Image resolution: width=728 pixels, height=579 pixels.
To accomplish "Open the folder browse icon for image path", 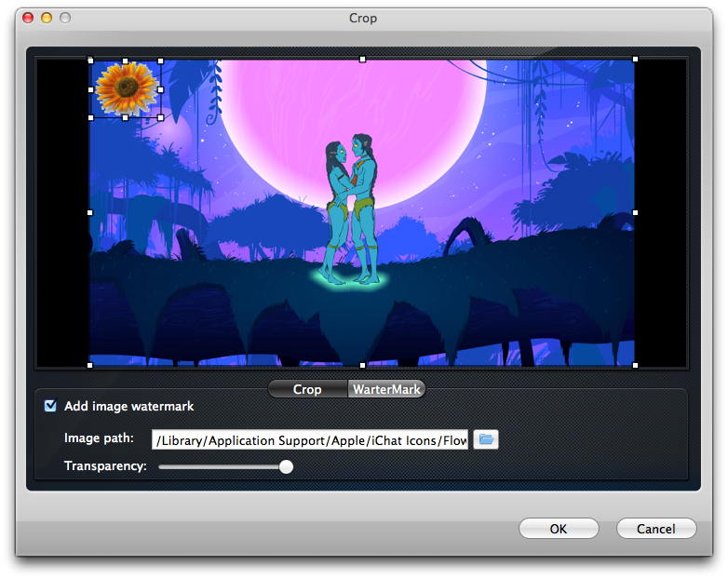I will click(x=486, y=439).
